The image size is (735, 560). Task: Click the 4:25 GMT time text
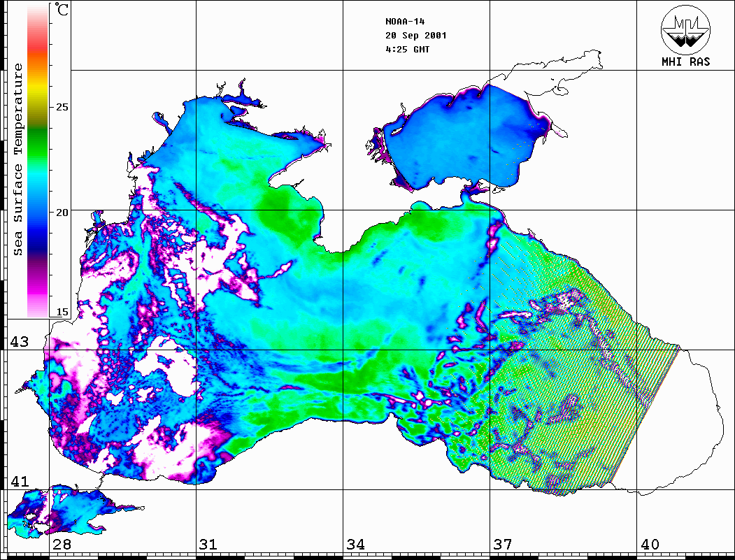(407, 50)
